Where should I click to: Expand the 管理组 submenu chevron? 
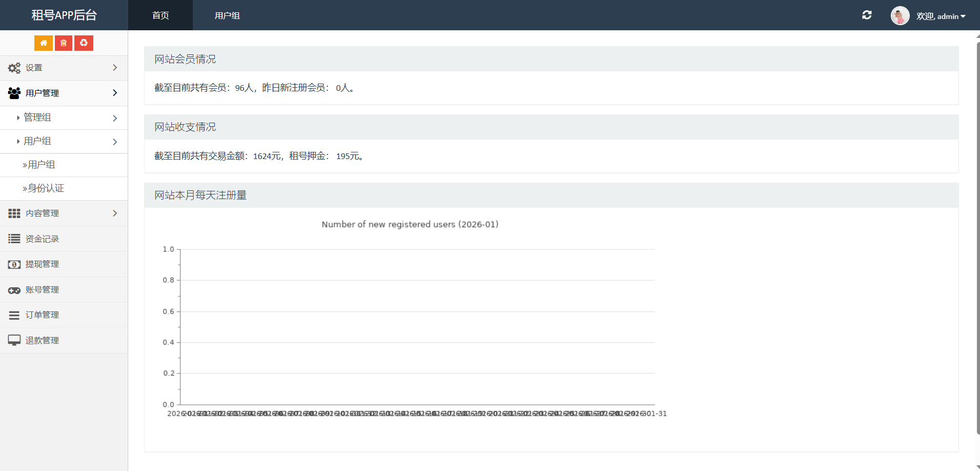coord(115,118)
